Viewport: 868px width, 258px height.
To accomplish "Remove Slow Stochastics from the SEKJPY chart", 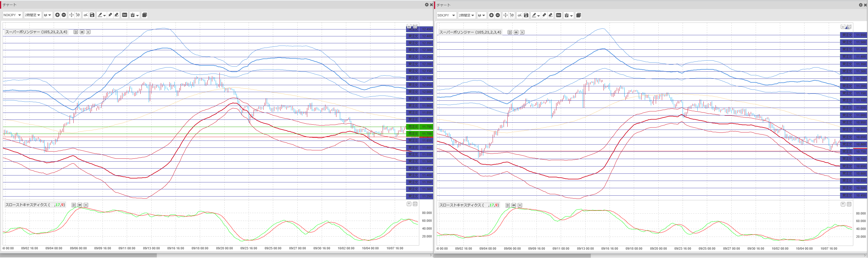I will click(520, 205).
